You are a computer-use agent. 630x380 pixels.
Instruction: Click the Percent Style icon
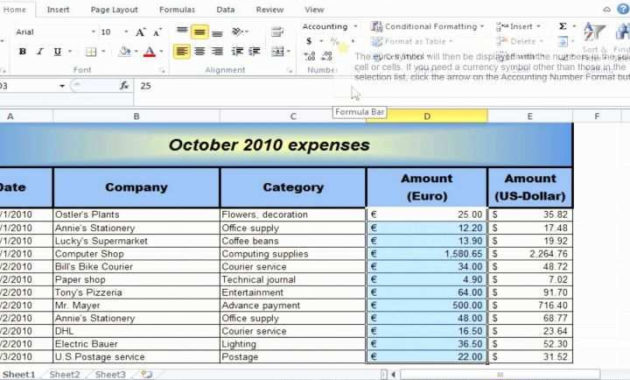point(334,41)
